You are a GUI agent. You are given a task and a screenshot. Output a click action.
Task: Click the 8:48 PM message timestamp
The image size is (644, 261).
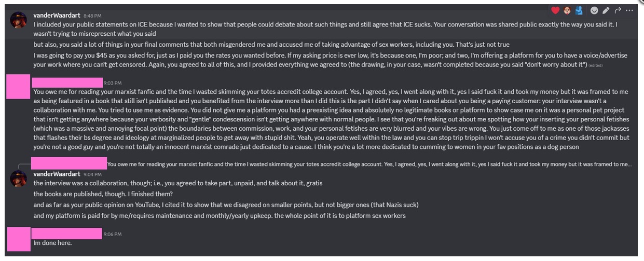tap(92, 16)
